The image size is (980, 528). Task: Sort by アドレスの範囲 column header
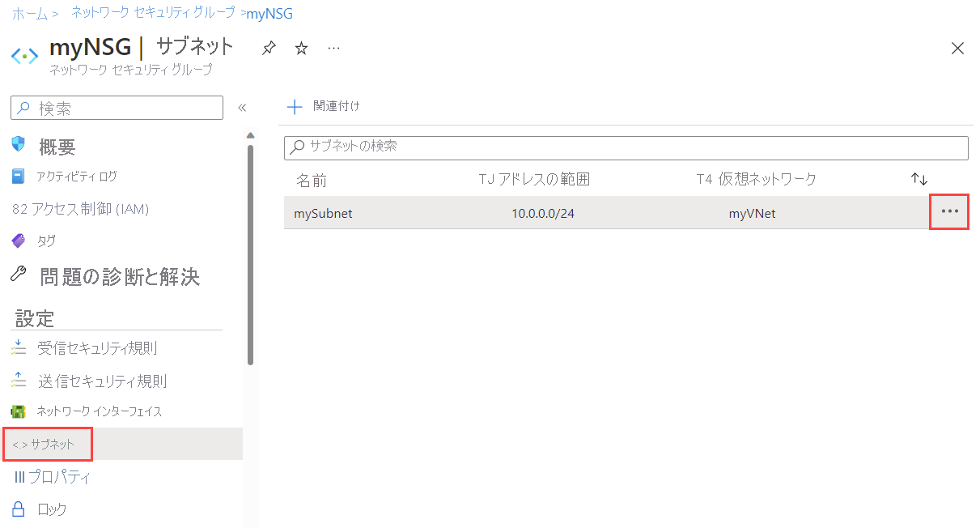point(544,179)
